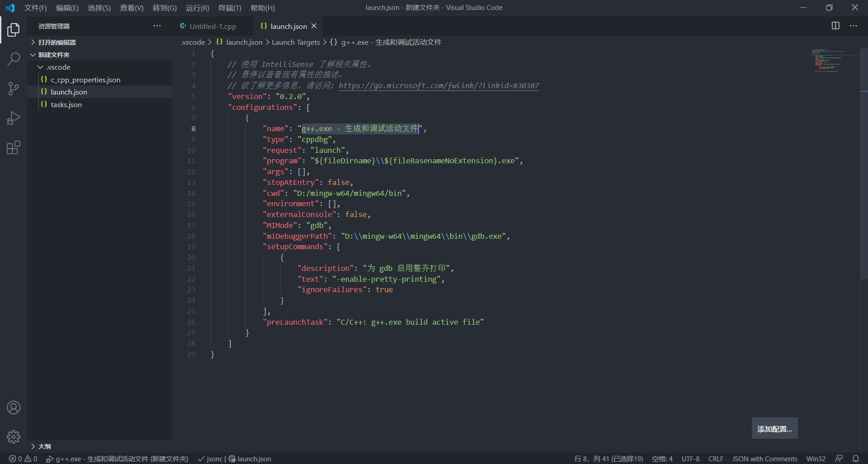Open the Accounts icon in activity bar
This screenshot has height=464, width=868.
[14, 407]
